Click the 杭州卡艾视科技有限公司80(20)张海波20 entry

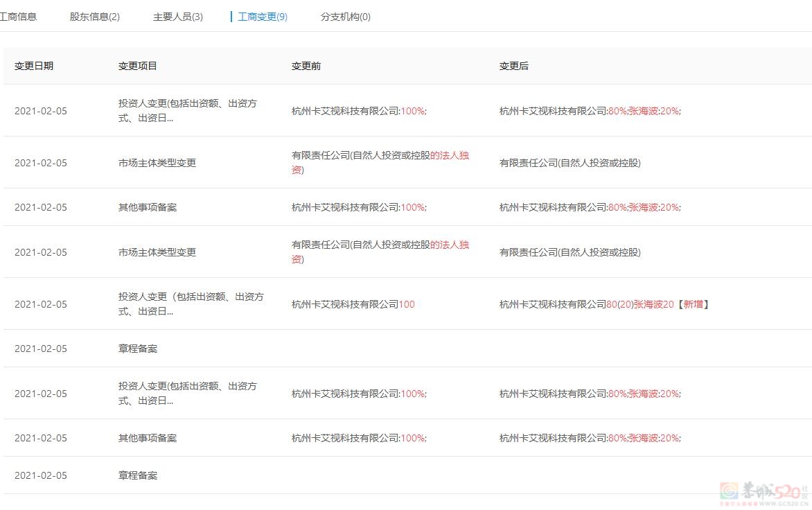(586, 304)
